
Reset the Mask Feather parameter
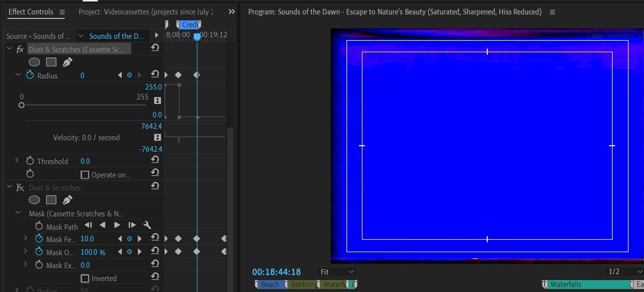[x=155, y=238]
